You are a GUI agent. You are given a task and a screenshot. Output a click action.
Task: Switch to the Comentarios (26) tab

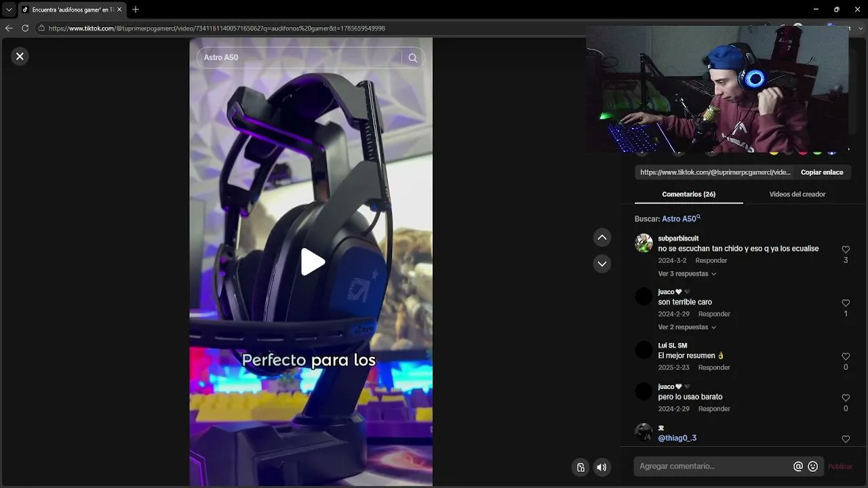click(x=689, y=195)
